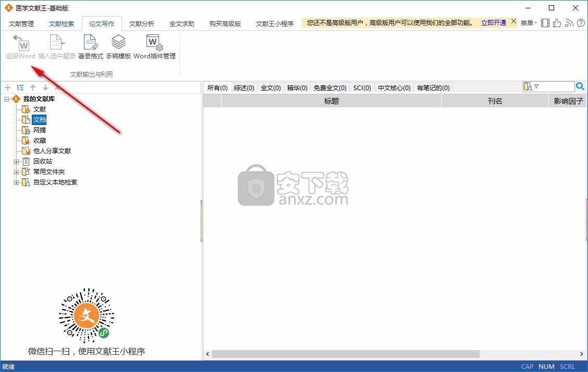Open 著录格式 citation style tool

point(90,47)
